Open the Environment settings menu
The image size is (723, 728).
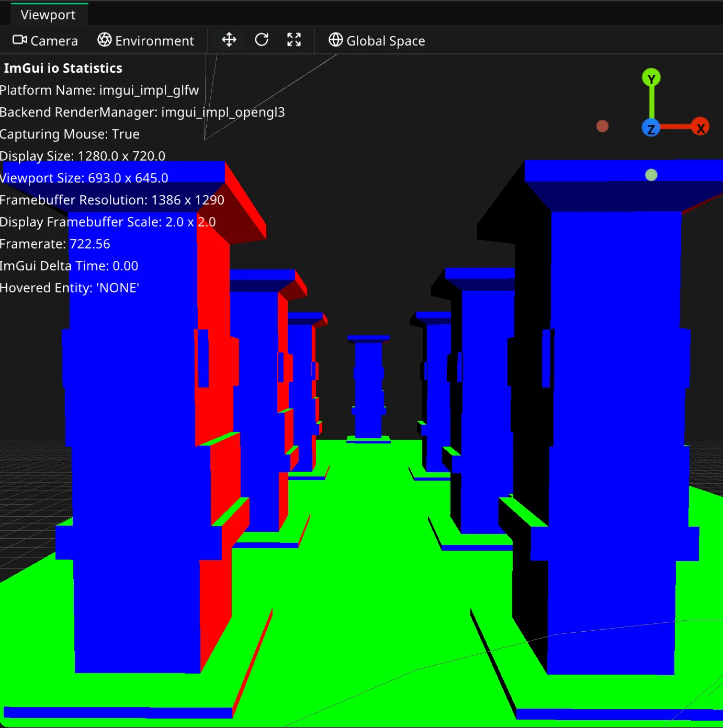click(x=145, y=41)
